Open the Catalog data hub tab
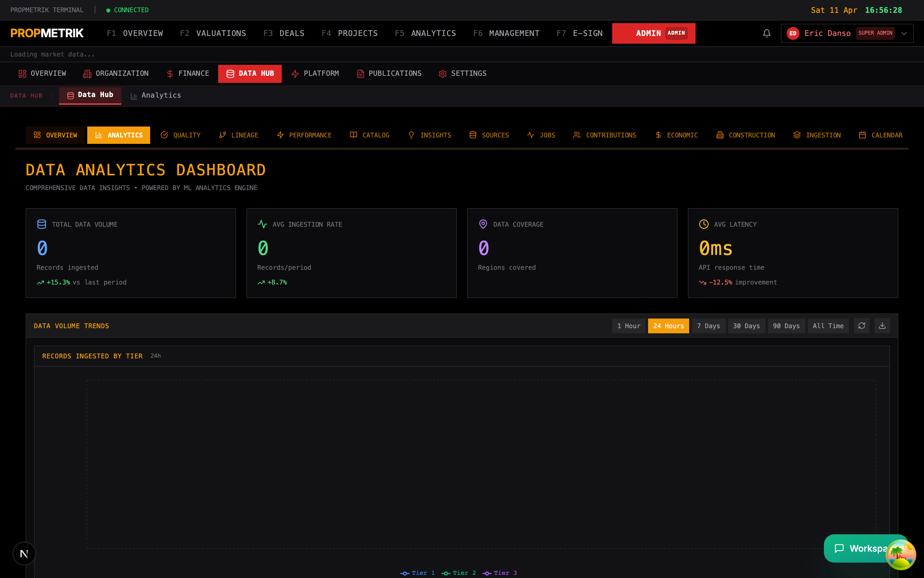This screenshot has height=578, width=924. (370, 135)
